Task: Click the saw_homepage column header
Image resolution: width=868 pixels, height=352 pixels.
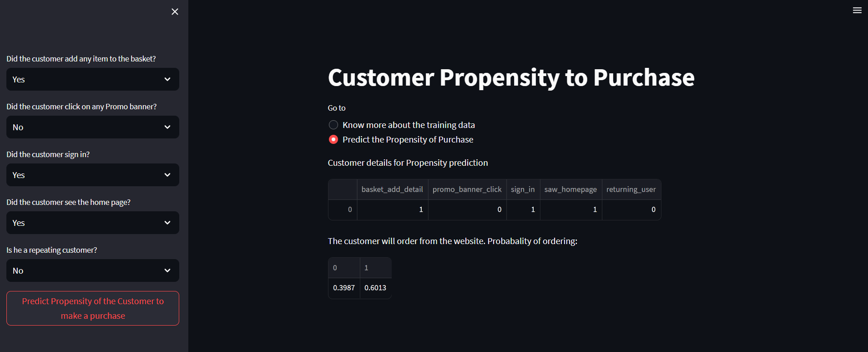Action: point(570,189)
